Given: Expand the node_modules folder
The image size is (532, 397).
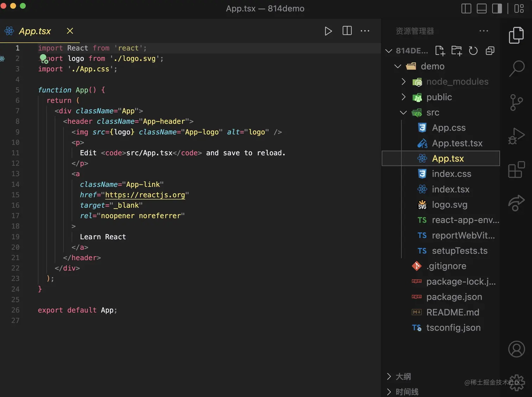Looking at the screenshot, I should click(403, 82).
